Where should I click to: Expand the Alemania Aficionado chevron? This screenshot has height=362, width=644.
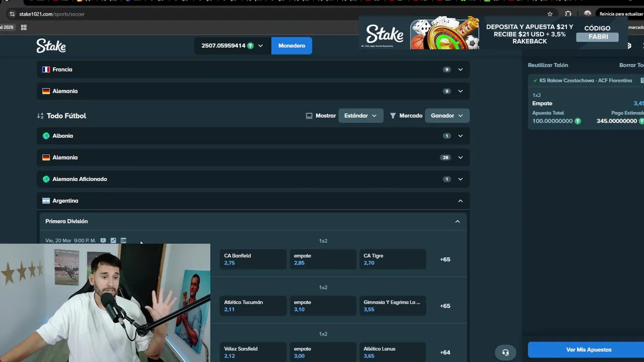460,179
